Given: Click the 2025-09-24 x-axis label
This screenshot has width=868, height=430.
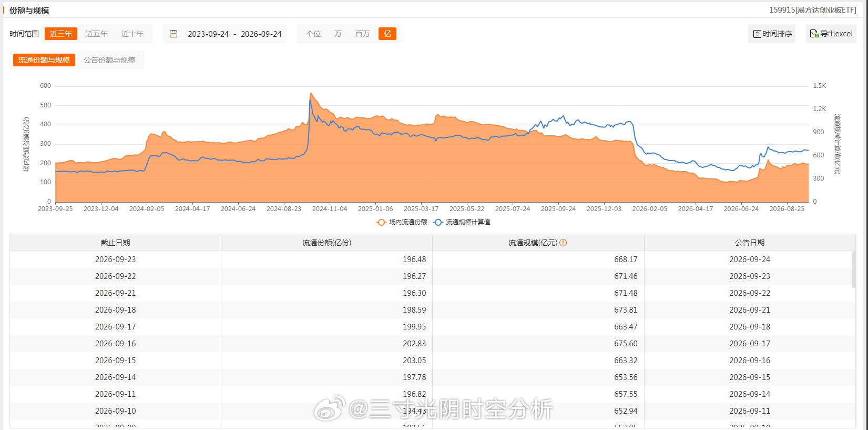Looking at the screenshot, I should (558, 209).
